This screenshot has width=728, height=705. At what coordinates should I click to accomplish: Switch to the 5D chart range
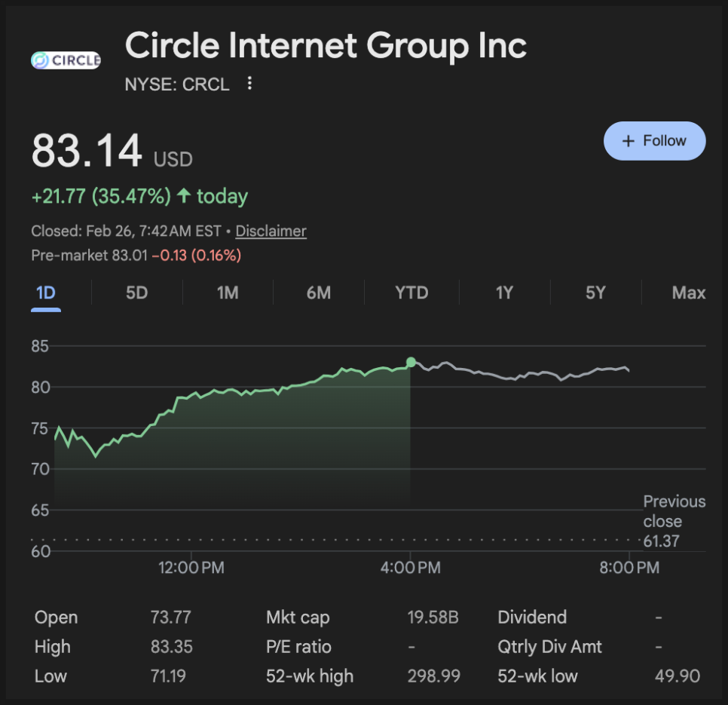pos(136,293)
